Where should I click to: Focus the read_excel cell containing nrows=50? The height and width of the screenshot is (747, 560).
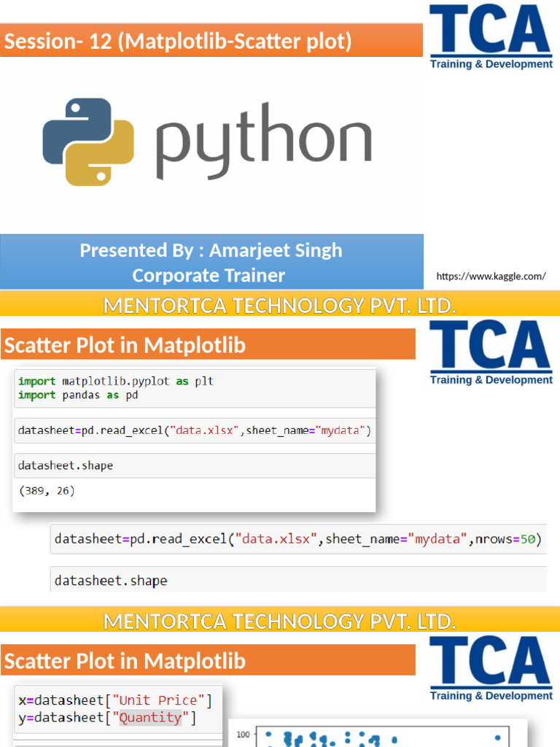pyautogui.click(x=298, y=539)
